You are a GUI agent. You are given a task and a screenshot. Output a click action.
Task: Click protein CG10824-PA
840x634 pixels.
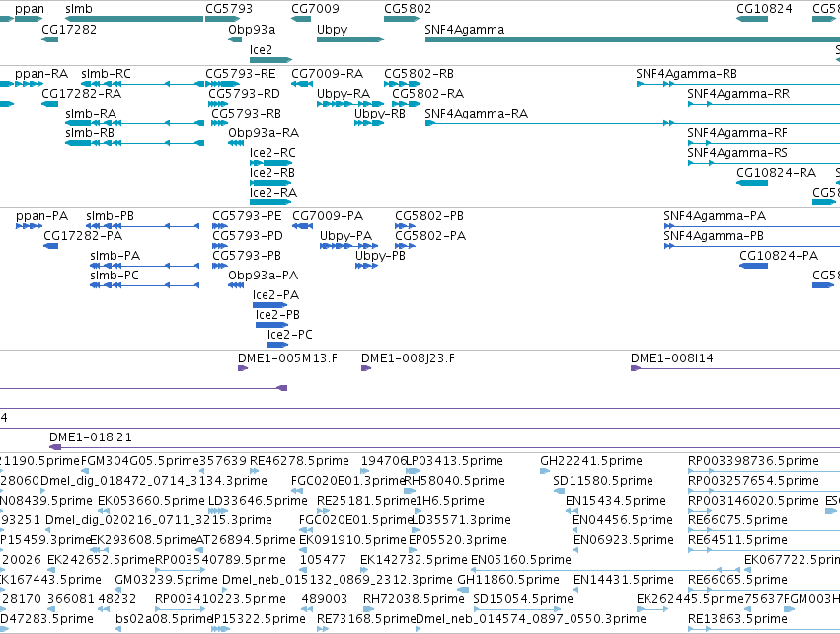coord(754,266)
